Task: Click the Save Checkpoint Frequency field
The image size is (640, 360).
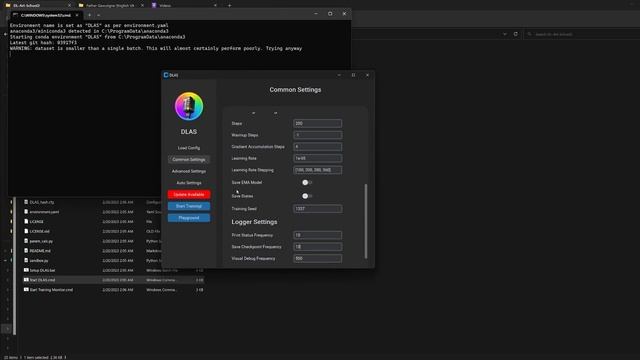Action: (x=318, y=247)
